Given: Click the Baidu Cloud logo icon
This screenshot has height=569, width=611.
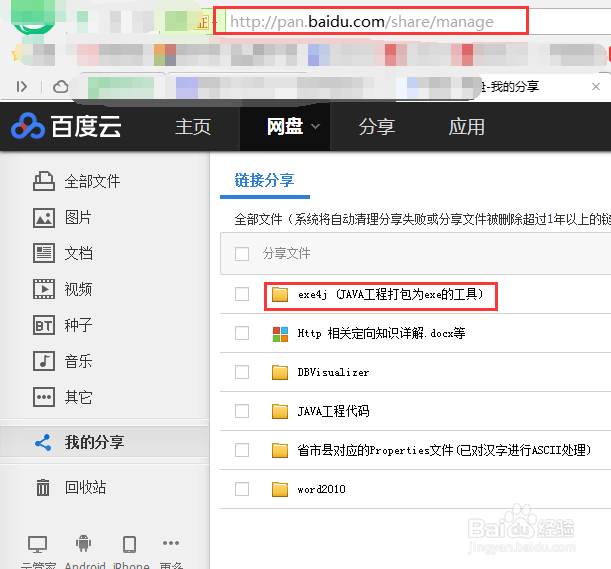Looking at the screenshot, I should (28, 126).
